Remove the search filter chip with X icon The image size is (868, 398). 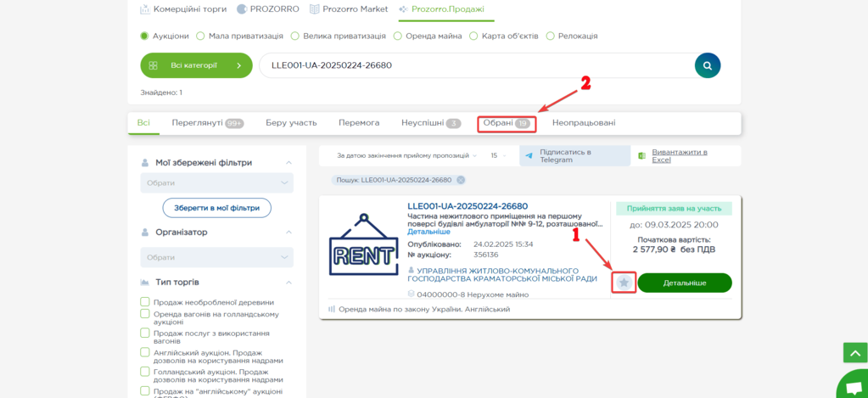coord(461,180)
